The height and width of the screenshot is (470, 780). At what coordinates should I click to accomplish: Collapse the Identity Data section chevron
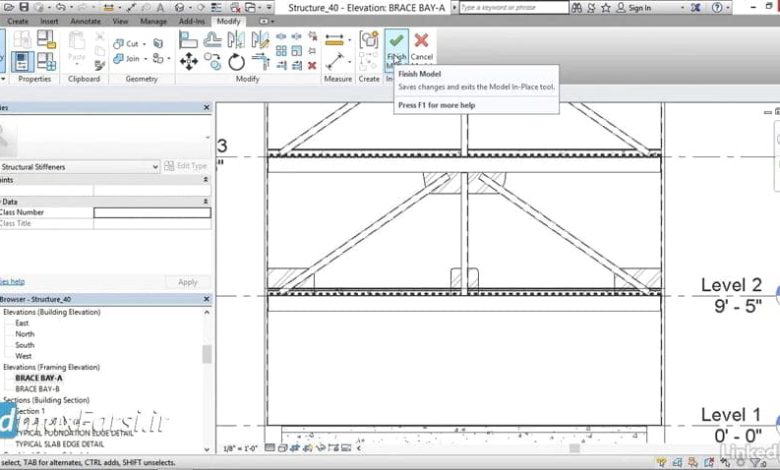205,201
